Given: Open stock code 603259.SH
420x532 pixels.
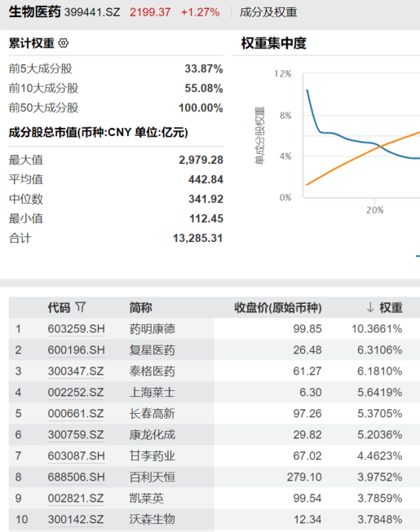Looking at the screenshot, I should (76, 329).
